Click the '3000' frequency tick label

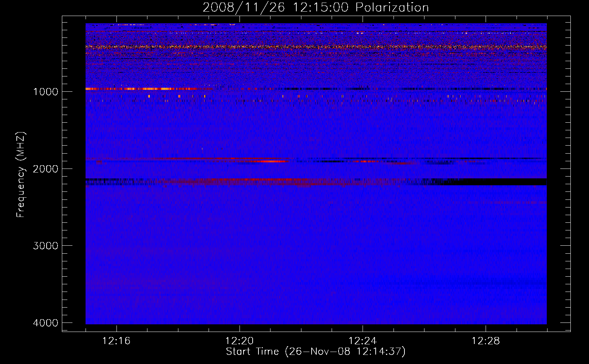click(46, 246)
